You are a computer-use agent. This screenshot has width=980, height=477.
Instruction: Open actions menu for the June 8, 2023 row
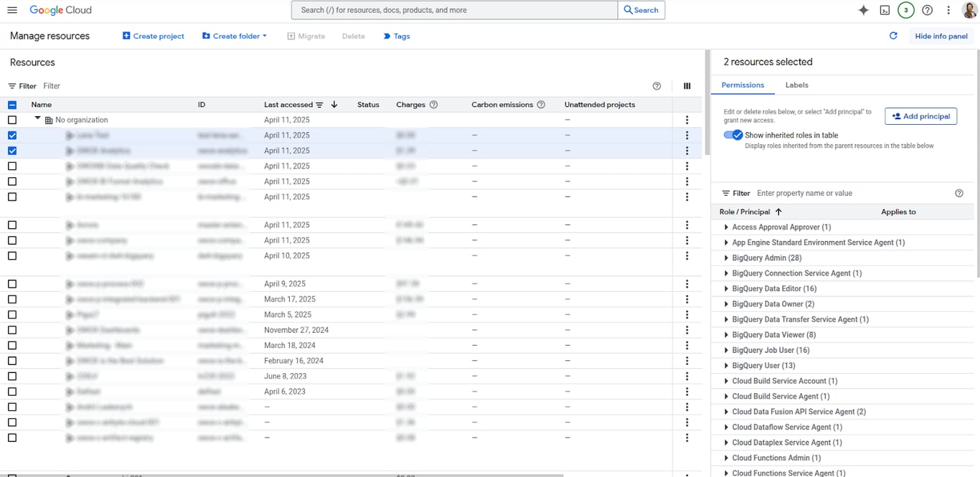687,376
